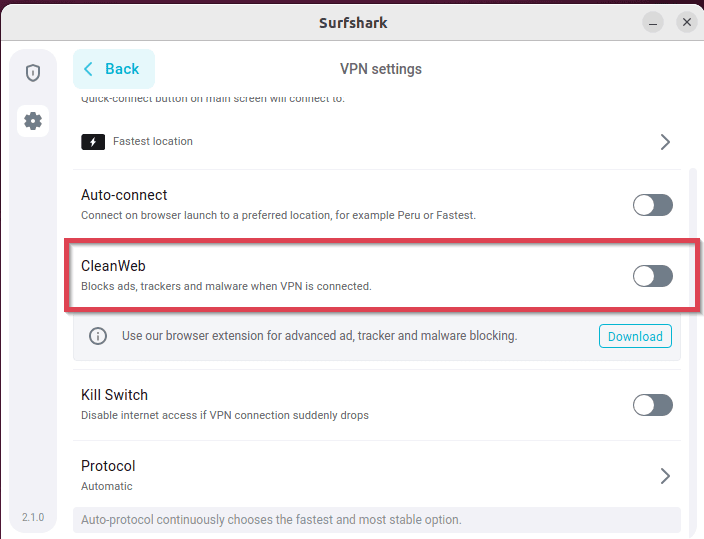
Task: Close the Surfshark window
Action: pos(686,21)
